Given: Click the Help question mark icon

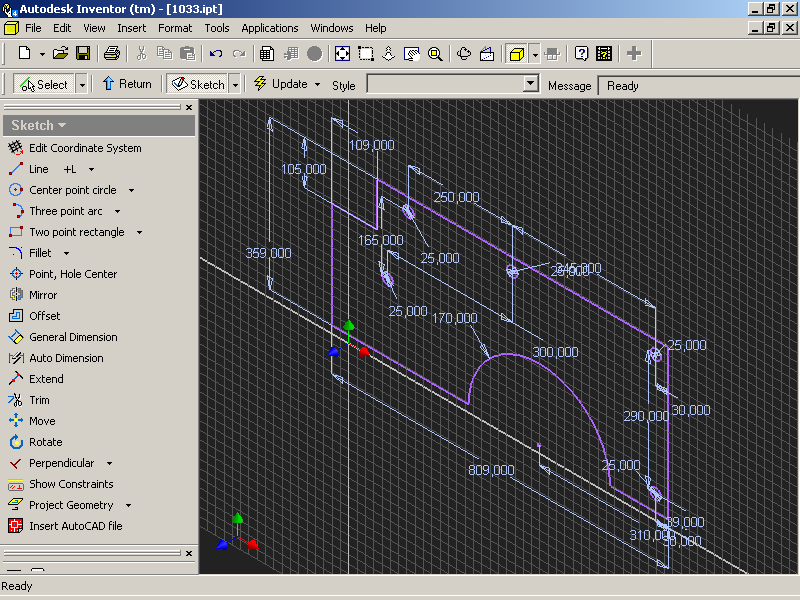Looking at the screenshot, I should (x=581, y=53).
